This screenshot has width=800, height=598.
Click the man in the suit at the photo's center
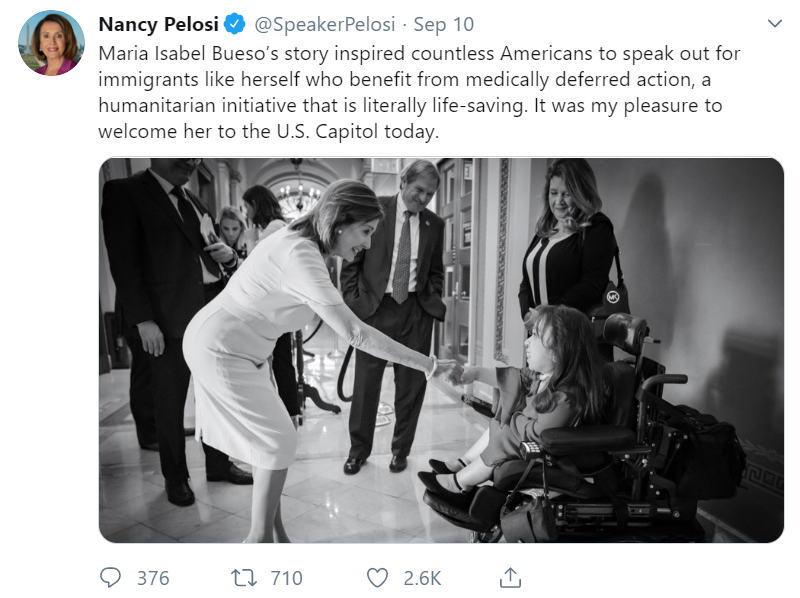pyautogui.click(x=400, y=290)
